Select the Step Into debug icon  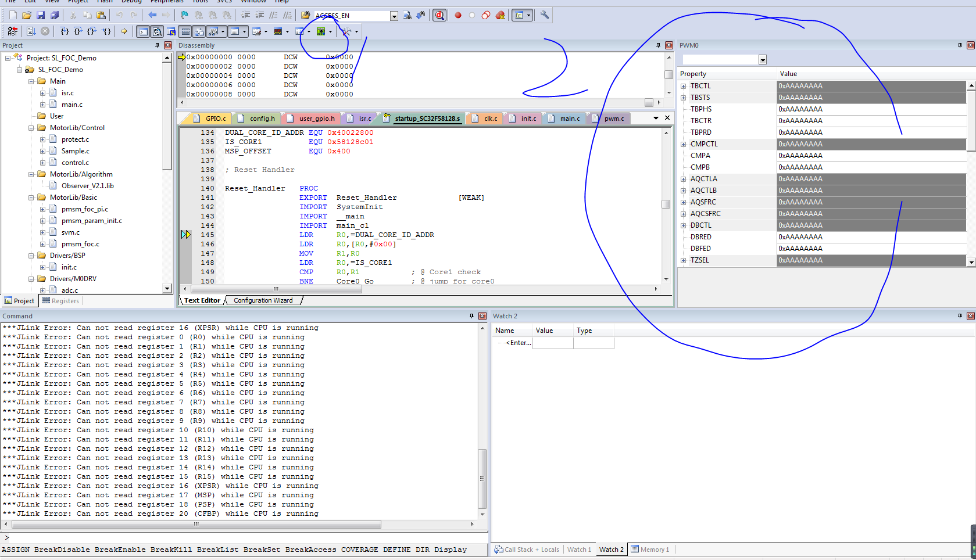coord(64,31)
